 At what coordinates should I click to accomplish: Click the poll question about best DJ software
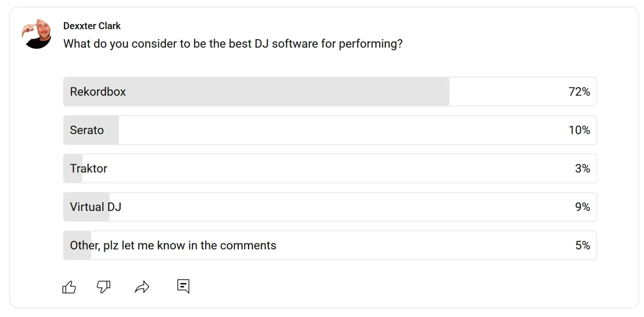[x=233, y=44]
